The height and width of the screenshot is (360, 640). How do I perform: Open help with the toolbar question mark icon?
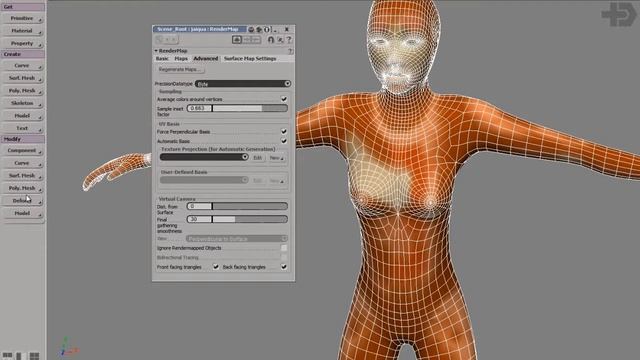click(289, 40)
